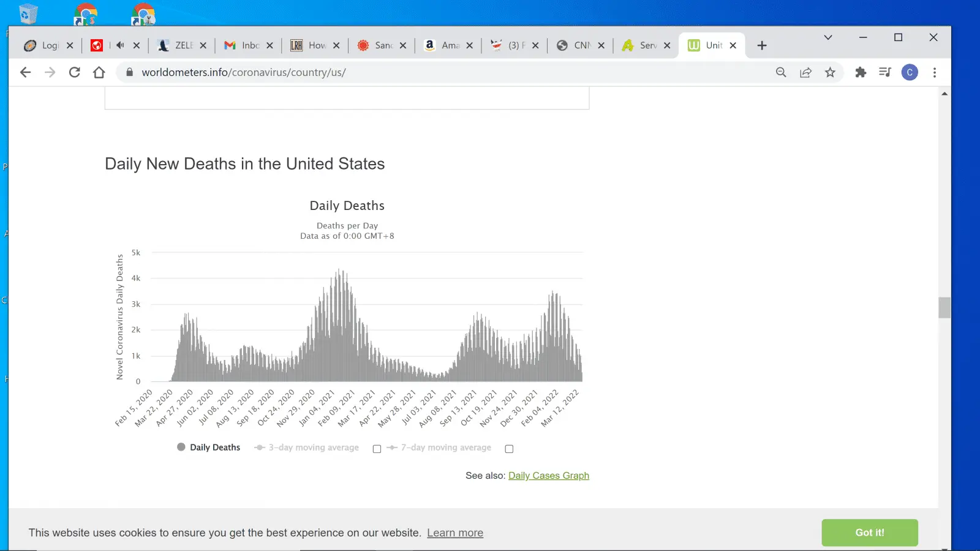Enable the 3-day moving average checkbox
This screenshot has height=551, width=980.
coord(377,449)
